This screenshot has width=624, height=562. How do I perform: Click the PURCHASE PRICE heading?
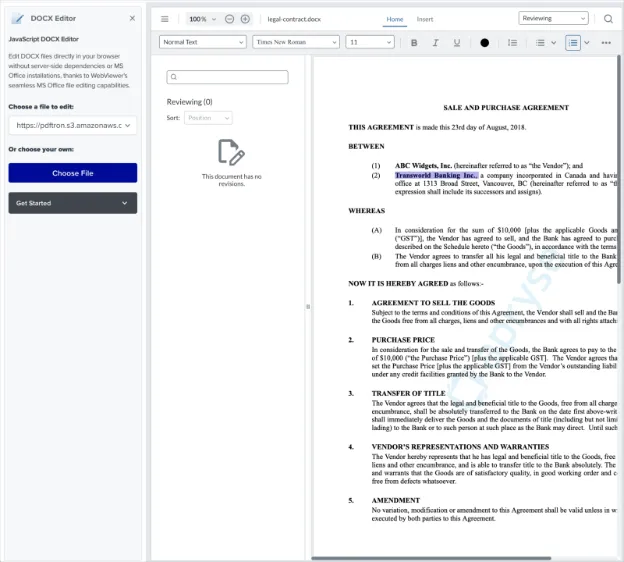(403, 340)
